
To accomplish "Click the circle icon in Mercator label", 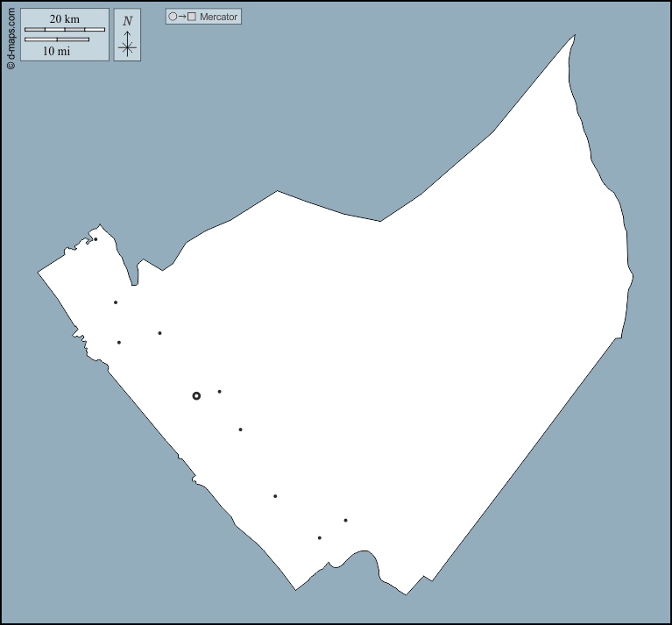I will pos(173,17).
